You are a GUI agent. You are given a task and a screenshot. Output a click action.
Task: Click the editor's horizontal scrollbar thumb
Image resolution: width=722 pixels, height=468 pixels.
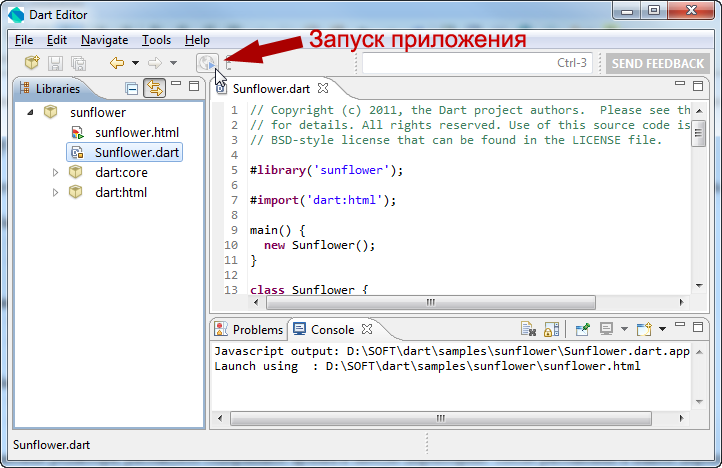click(x=431, y=303)
